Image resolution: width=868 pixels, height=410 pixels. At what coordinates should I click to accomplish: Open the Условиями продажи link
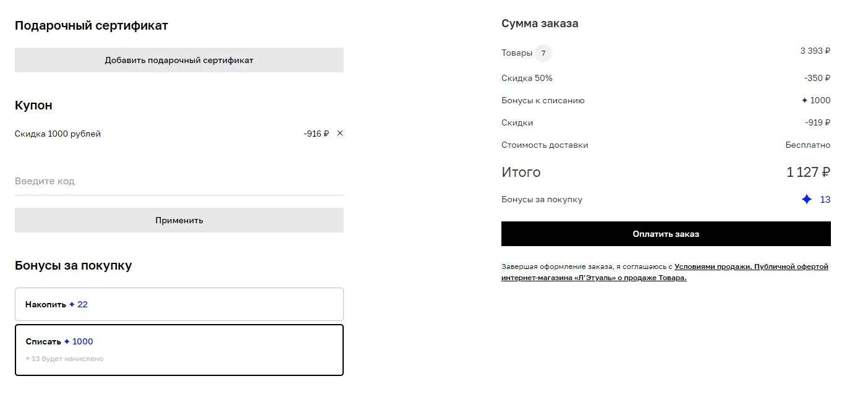click(x=712, y=267)
